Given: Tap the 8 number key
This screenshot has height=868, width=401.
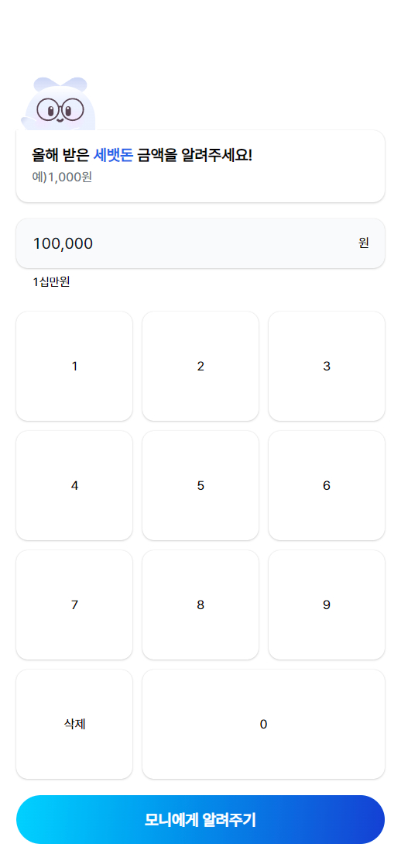Looking at the screenshot, I should pos(200,605).
